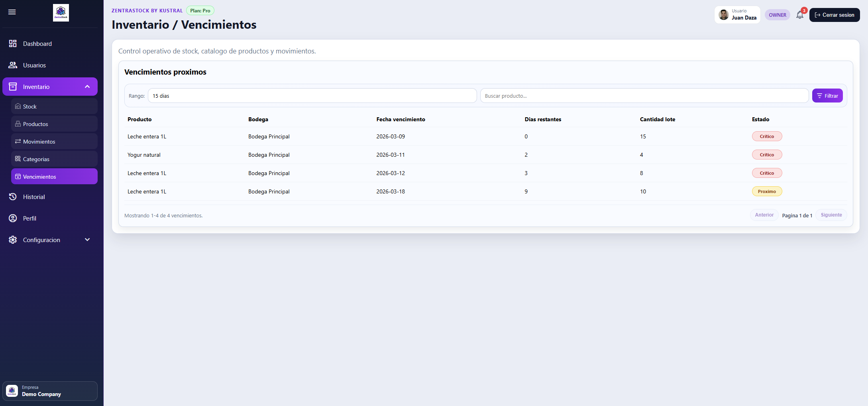Image resolution: width=868 pixels, height=406 pixels.
Task: Open the notifications bell
Action: (800, 15)
